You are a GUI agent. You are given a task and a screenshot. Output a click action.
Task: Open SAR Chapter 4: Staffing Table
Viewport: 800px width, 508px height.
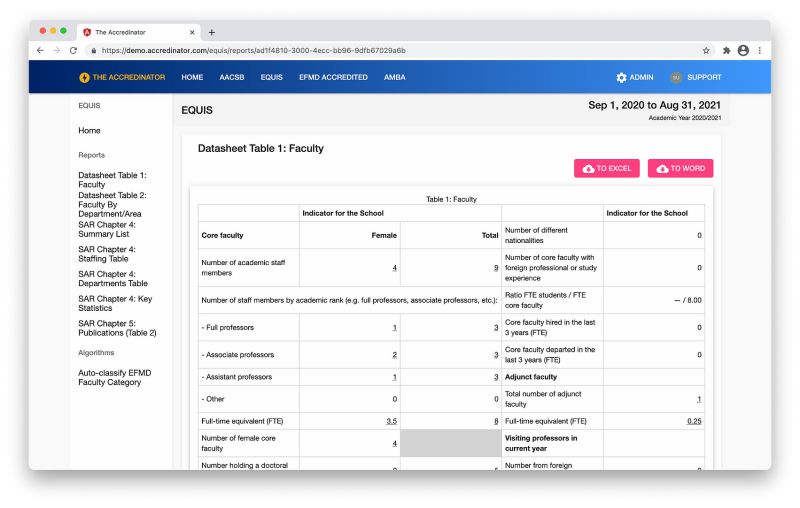pyautogui.click(x=107, y=254)
